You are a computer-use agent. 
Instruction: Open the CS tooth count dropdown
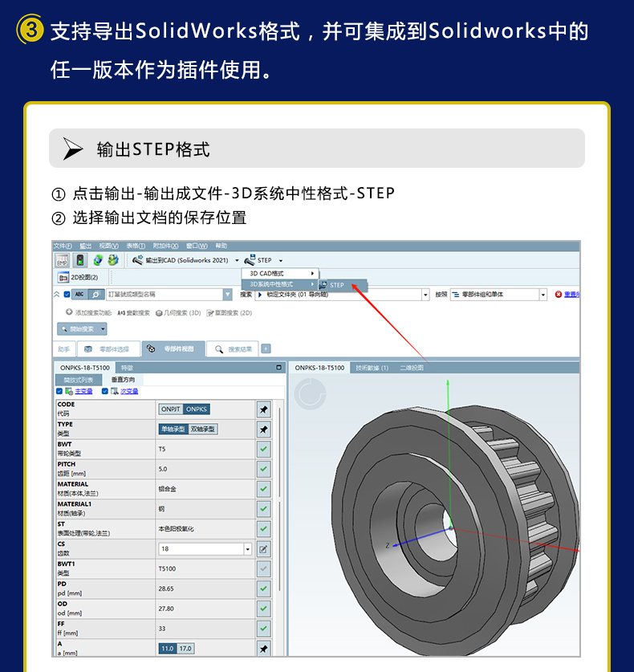247,549
